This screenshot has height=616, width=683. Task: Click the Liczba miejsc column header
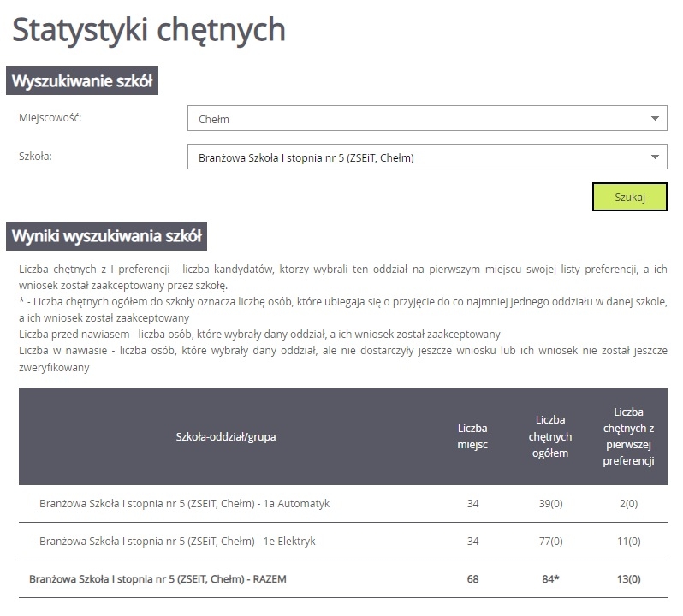coord(472,437)
